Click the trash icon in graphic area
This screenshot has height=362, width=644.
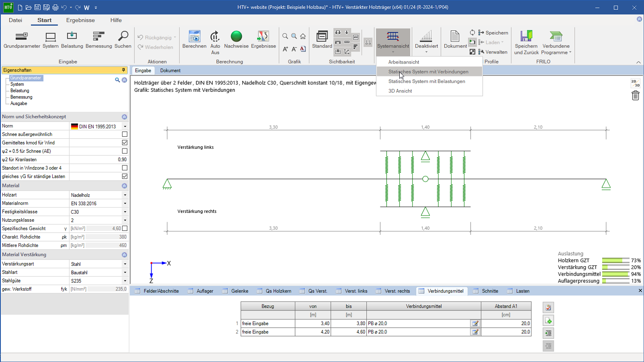[x=636, y=95]
